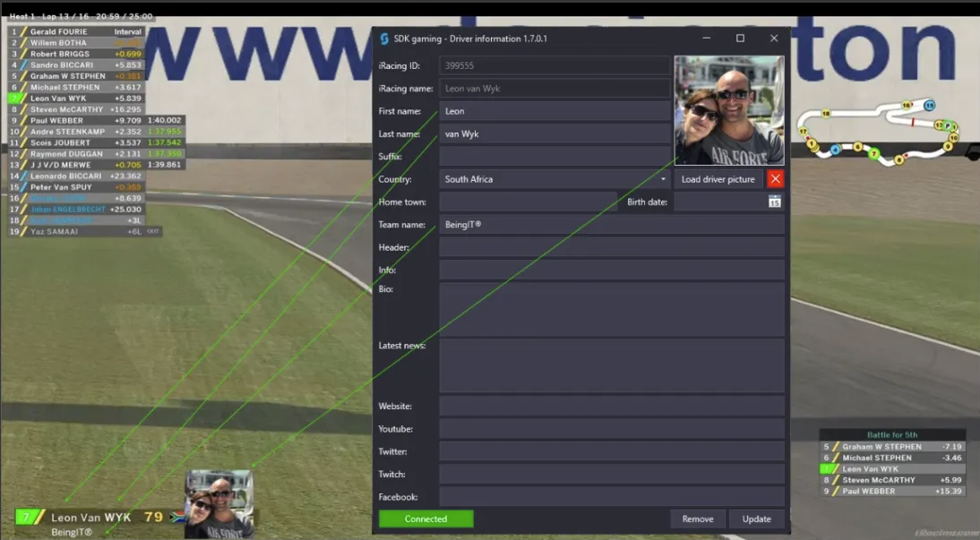Screen dimensions: 980x540
Task: Click the green Connected status button
Action: 426,519
